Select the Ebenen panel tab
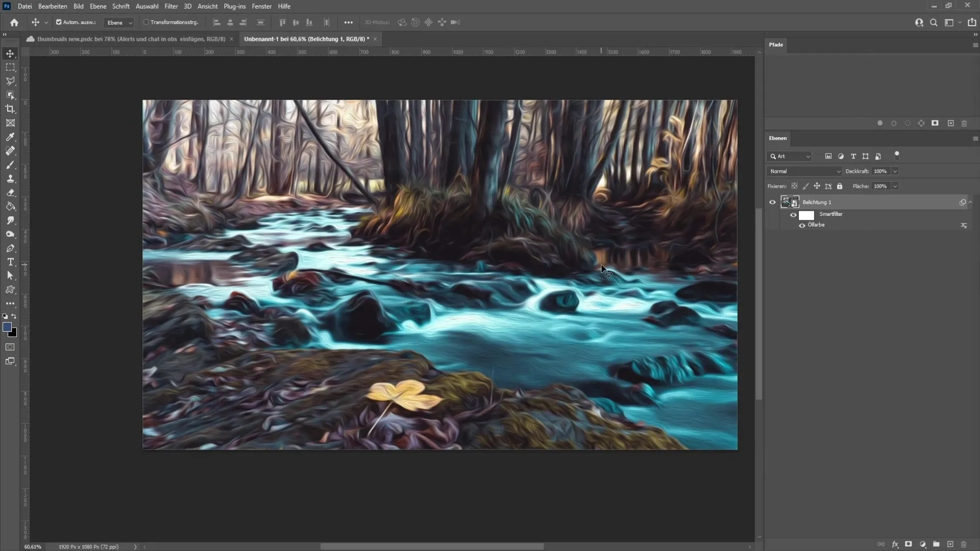980x551 pixels. 778,138
